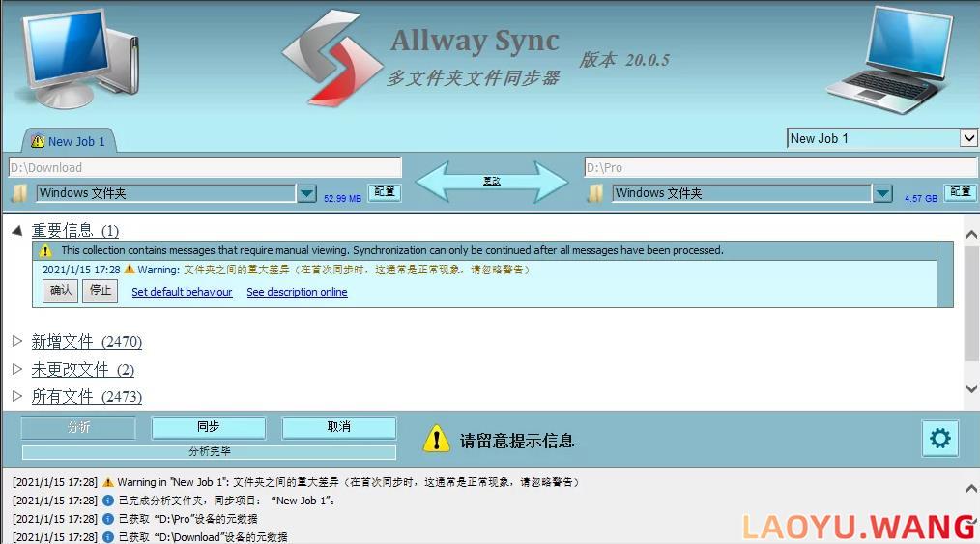Open right Windows 文件夹 type dropdown
The image size is (980, 544).
[882, 193]
